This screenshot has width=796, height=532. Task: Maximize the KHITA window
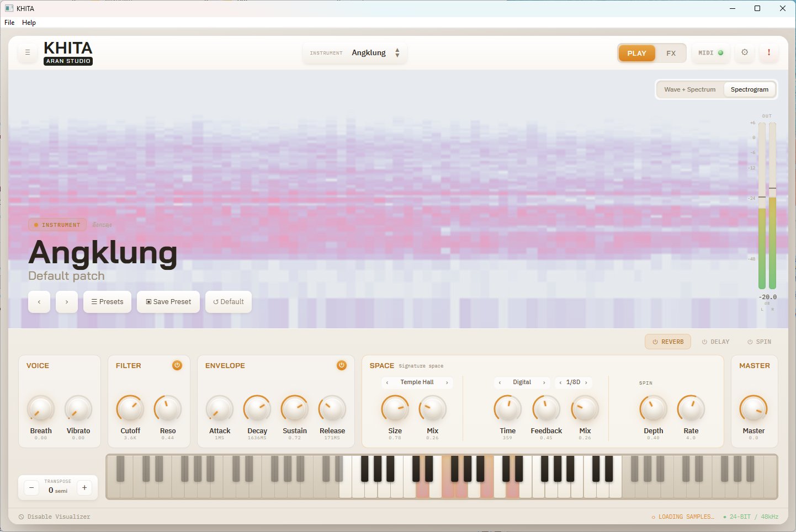click(757, 8)
